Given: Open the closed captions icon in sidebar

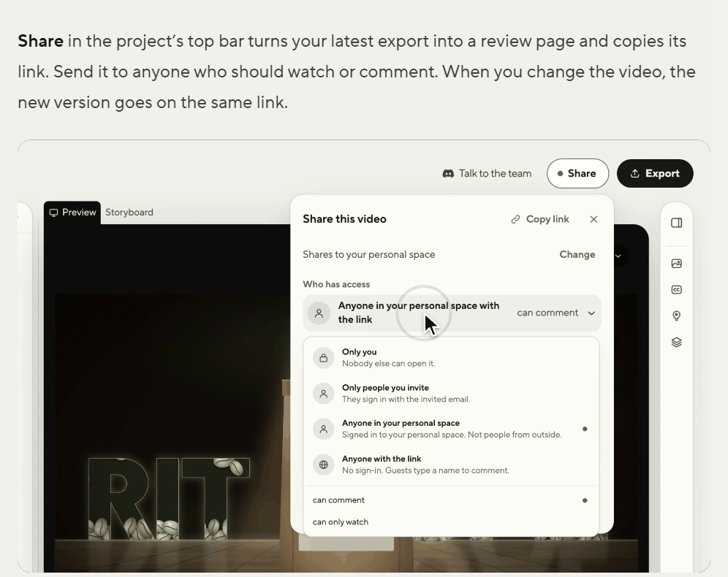Looking at the screenshot, I should tap(676, 290).
